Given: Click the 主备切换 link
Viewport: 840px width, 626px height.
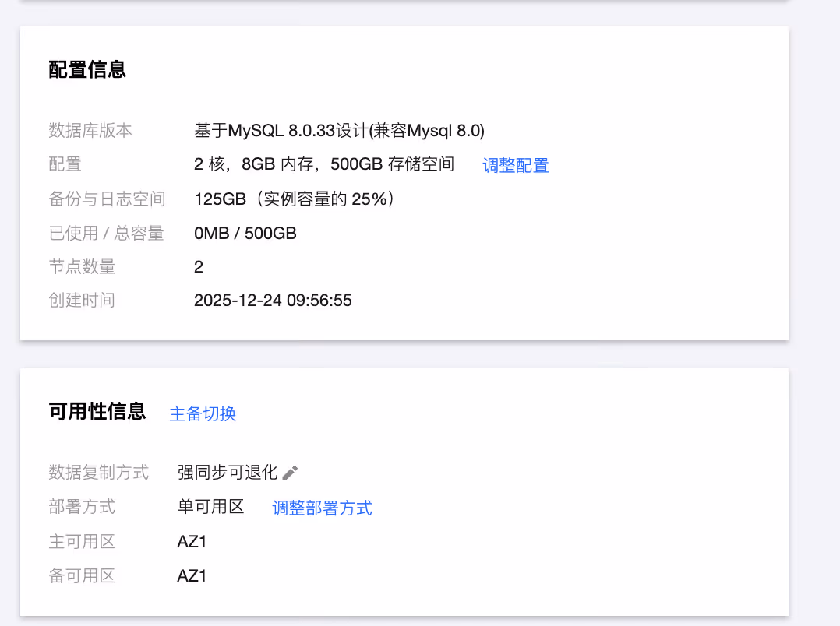Looking at the screenshot, I should point(203,413).
